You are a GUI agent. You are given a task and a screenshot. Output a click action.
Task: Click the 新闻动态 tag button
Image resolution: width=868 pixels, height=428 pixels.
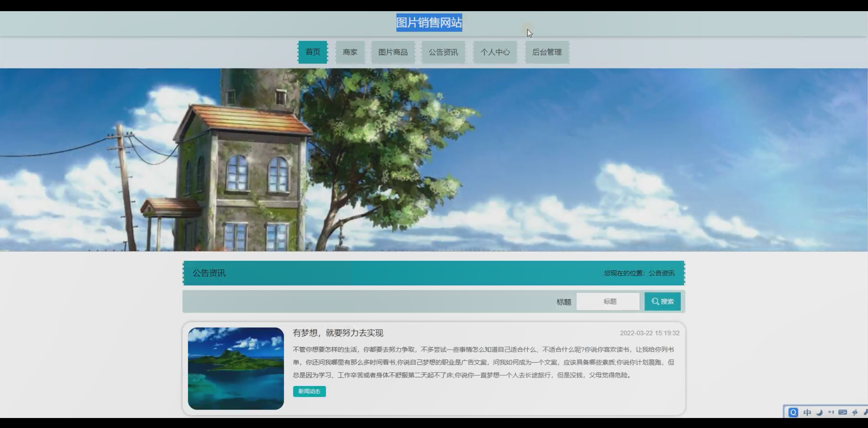(309, 391)
